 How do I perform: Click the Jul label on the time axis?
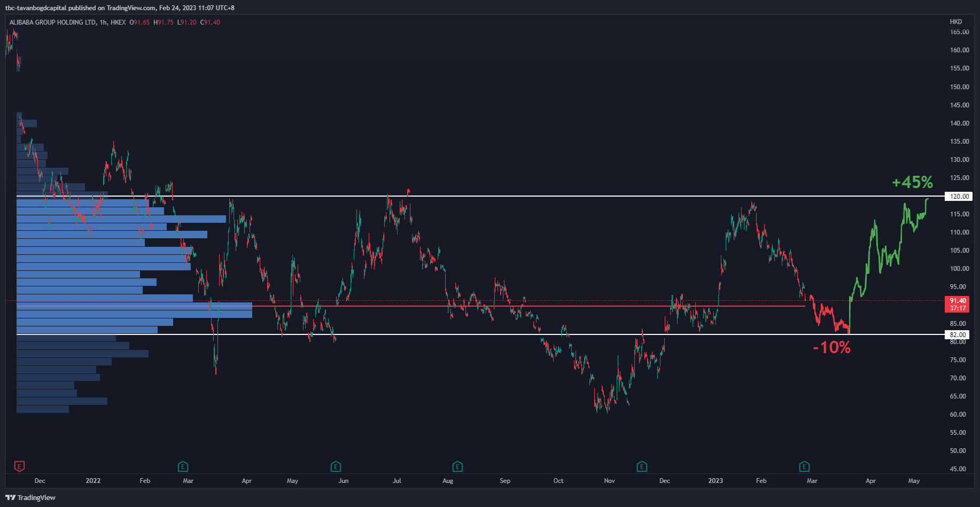pyautogui.click(x=396, y=481)
